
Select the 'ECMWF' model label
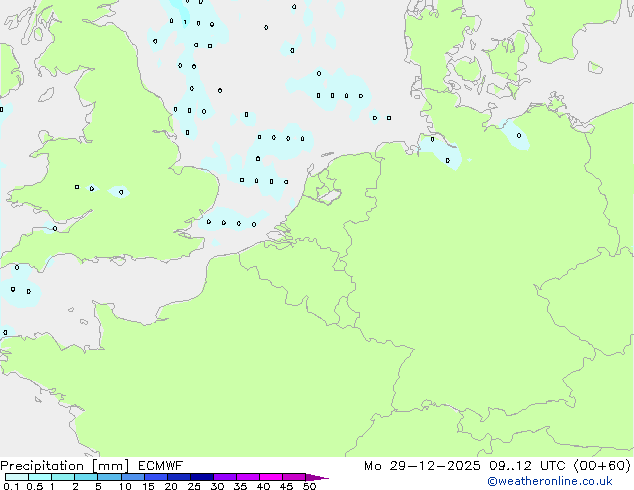click(161, 466)
